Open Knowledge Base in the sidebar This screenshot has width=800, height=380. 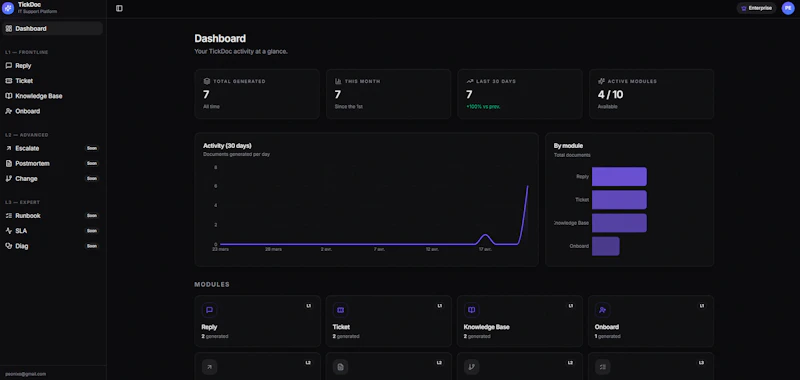[53, 96]
